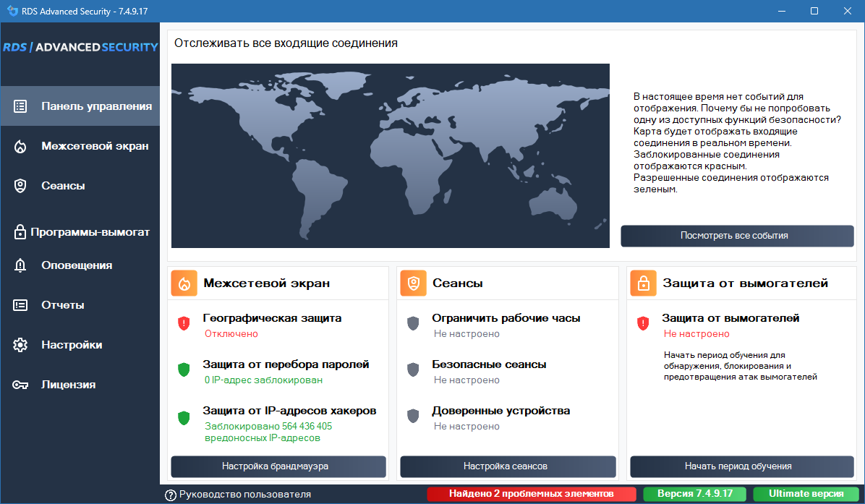Click Защита от вымогателей row title below header
Screen dimensions: 865x504
pyautogui.click(x=730, y=318)
